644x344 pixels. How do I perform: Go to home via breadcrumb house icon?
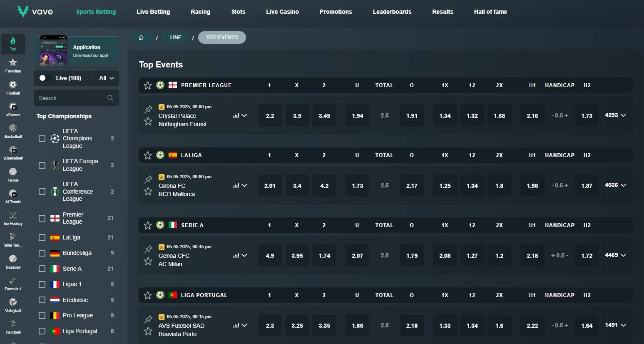coord(141,37)
